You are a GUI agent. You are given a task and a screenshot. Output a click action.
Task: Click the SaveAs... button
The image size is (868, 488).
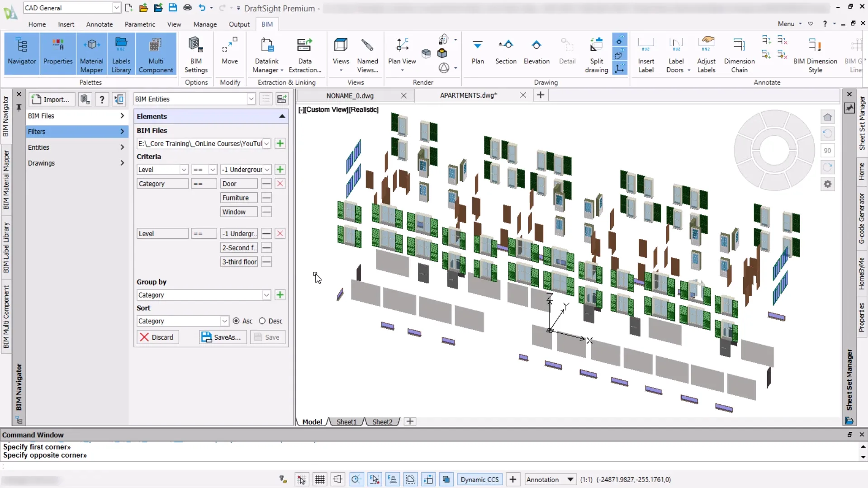pyautogui.click(x=222, y=337)
